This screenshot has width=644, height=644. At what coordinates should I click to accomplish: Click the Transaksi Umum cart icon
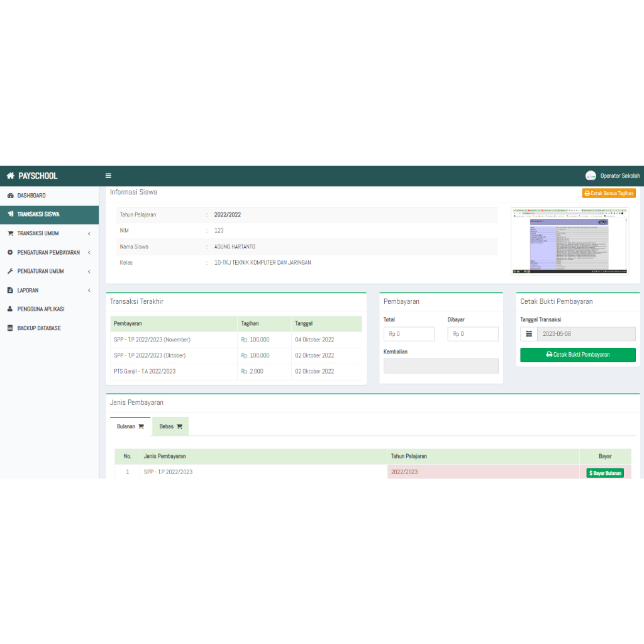click(x=10, y=233)
